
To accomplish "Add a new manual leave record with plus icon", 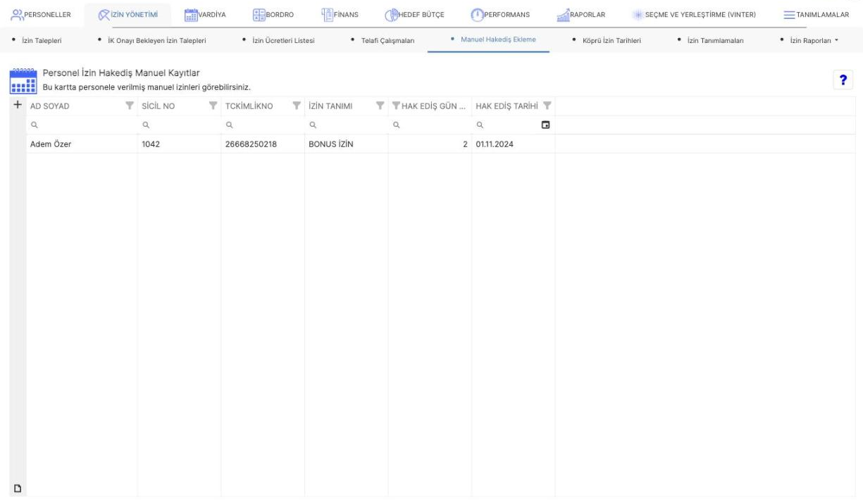I will pos(17,105).
